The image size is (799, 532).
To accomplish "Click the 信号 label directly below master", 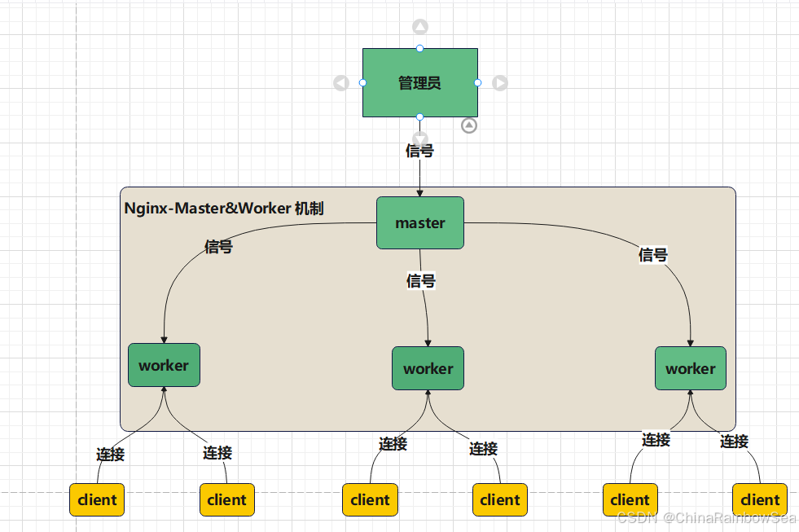I will pyautogui.click(x=421, y=280).
